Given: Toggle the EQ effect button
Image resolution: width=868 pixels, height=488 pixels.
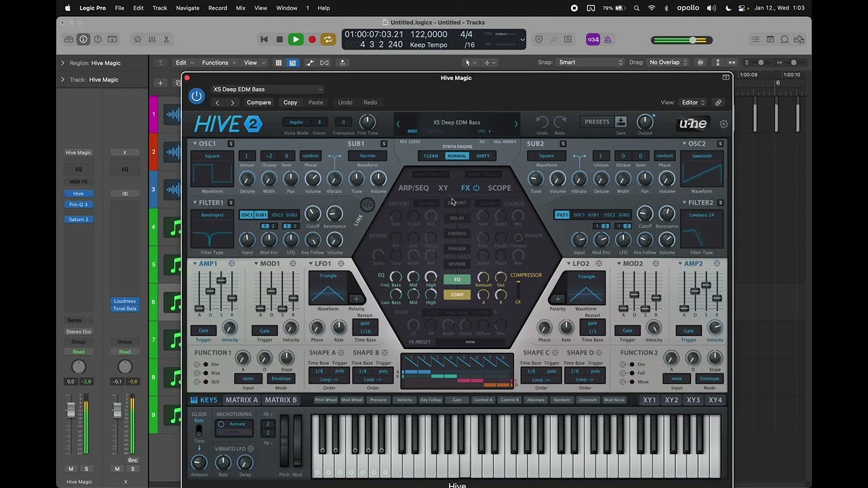Looking at the screenshot, I should (x=457, y=279).
